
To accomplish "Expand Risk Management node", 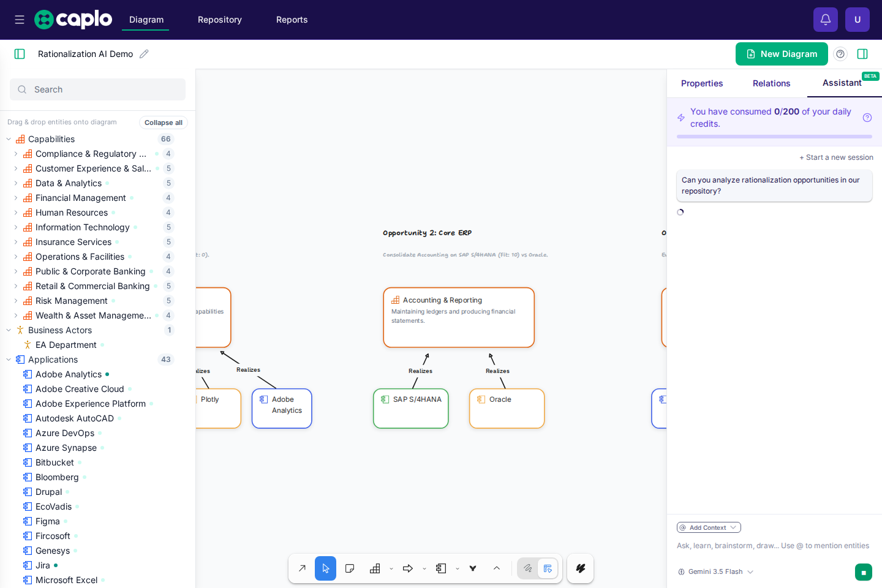I will coord(16,301).
